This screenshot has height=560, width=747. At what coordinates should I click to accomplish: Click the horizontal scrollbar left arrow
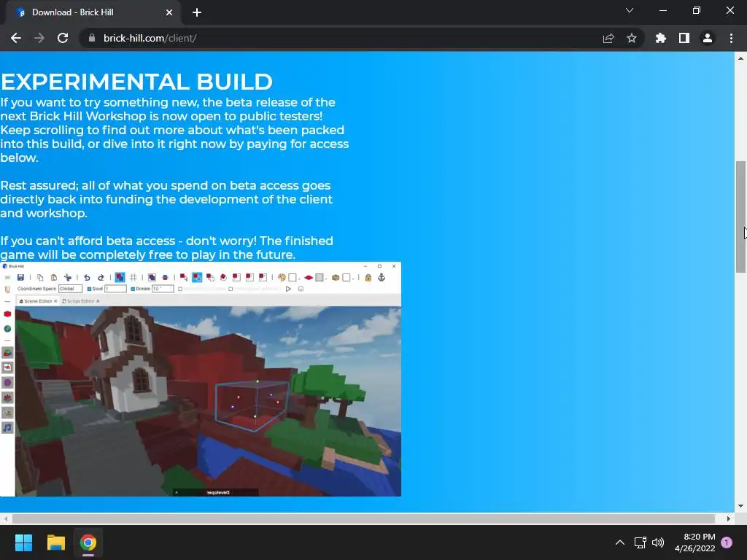5,518
